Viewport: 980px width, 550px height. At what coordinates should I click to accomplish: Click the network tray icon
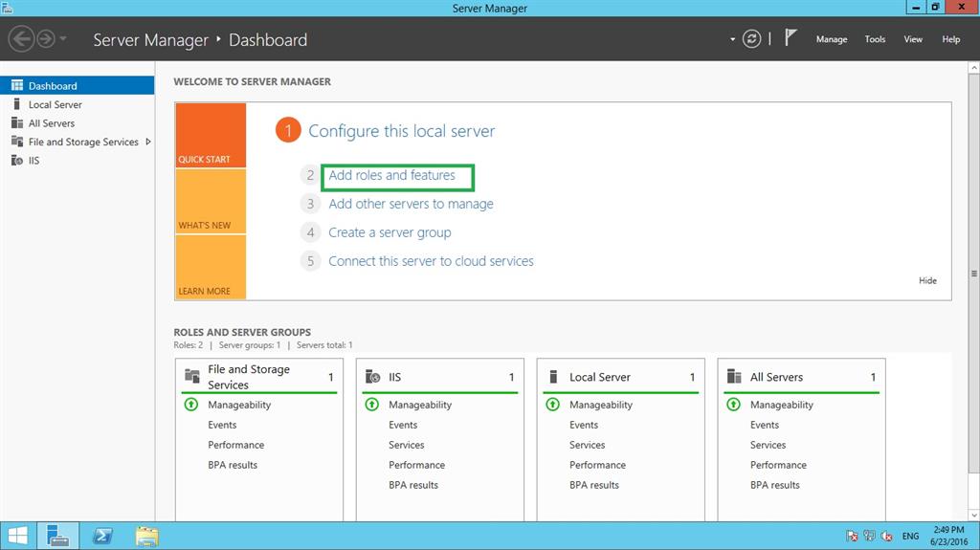[869, 536]
